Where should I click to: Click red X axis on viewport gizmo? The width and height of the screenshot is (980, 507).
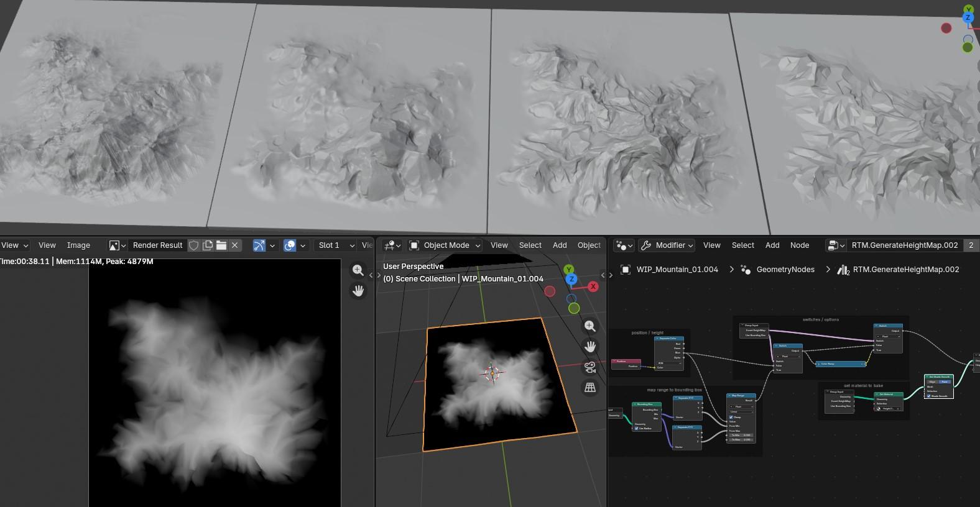tap(593, 286)
